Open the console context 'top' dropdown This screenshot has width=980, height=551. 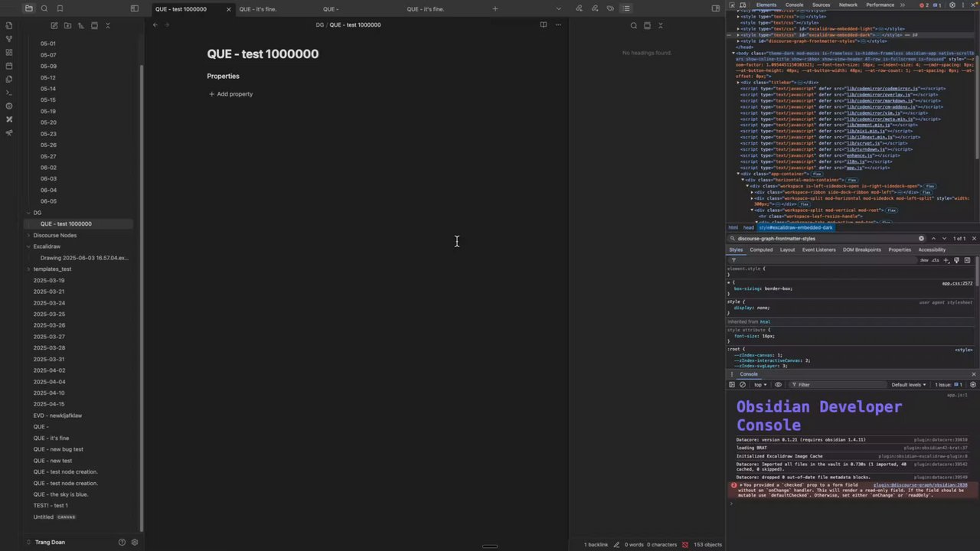click(x=760, y=385)
